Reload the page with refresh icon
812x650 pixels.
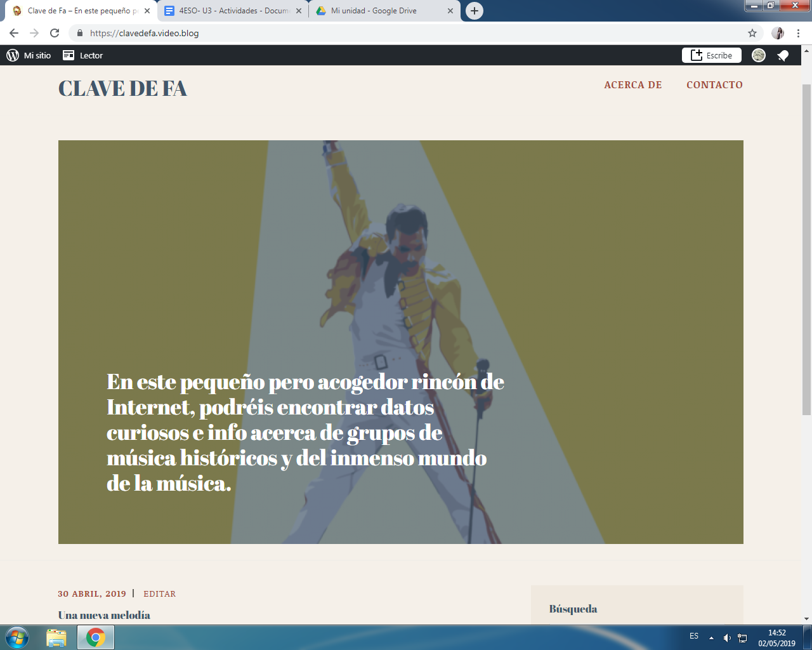coord(55,33)
